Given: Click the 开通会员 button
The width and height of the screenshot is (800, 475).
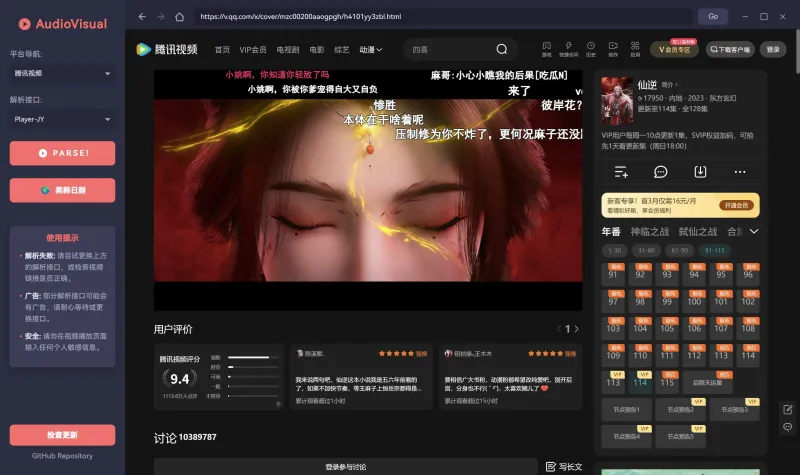Looking at the screenshot, I should click(x=736, y=205).
